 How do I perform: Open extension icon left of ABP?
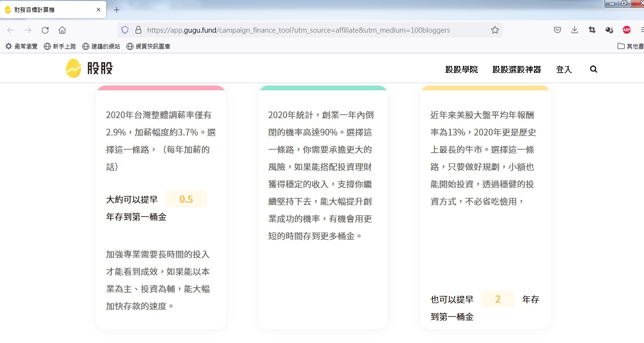(609, 30)
